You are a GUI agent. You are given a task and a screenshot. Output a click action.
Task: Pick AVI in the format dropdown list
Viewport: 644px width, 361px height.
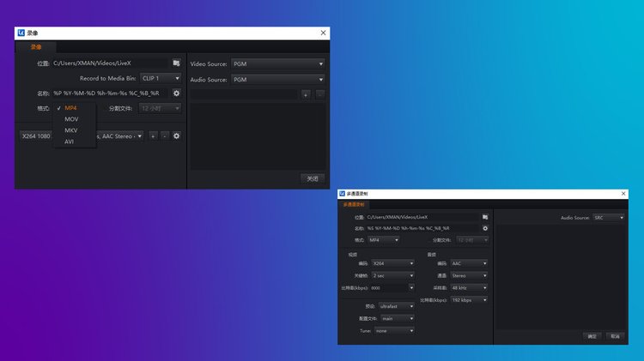point(70,141)
